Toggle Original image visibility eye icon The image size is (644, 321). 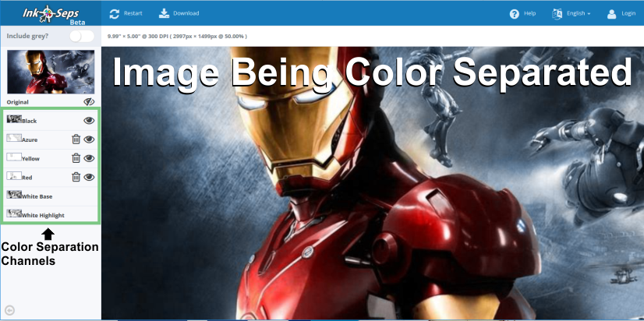click(89, 102)
